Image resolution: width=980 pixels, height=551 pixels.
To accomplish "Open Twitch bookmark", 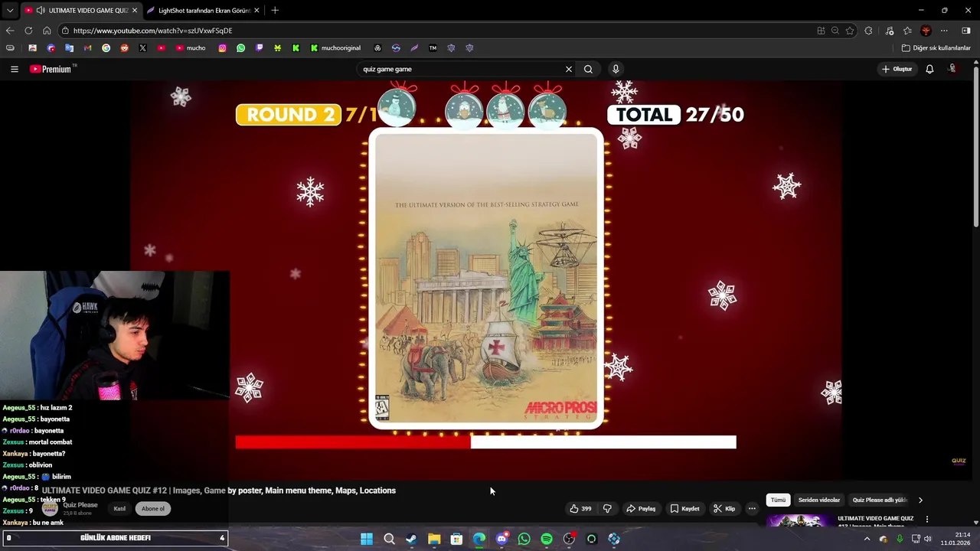I will 259,47.
